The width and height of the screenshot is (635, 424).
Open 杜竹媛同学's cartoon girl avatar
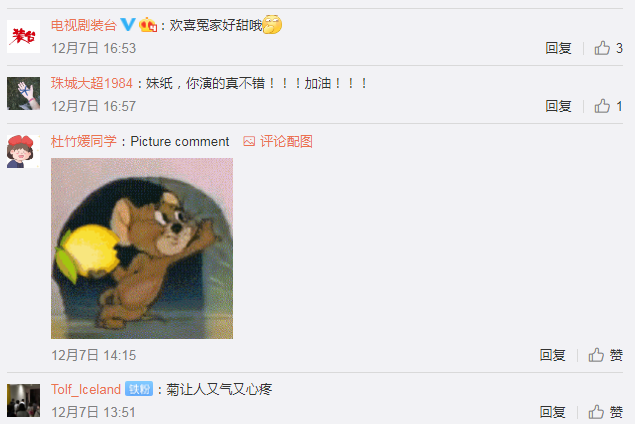click(23, 151)
